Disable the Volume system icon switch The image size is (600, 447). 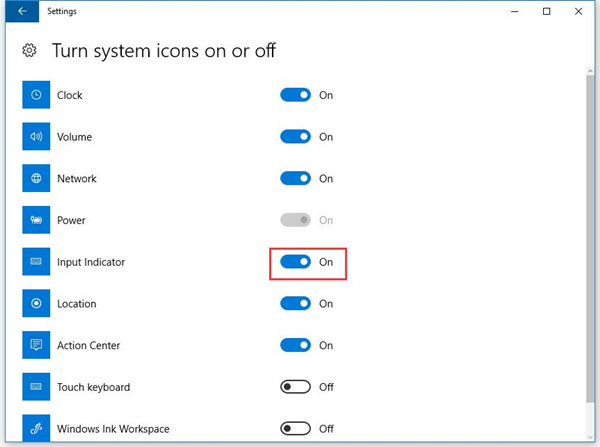[x=295, y=136]
